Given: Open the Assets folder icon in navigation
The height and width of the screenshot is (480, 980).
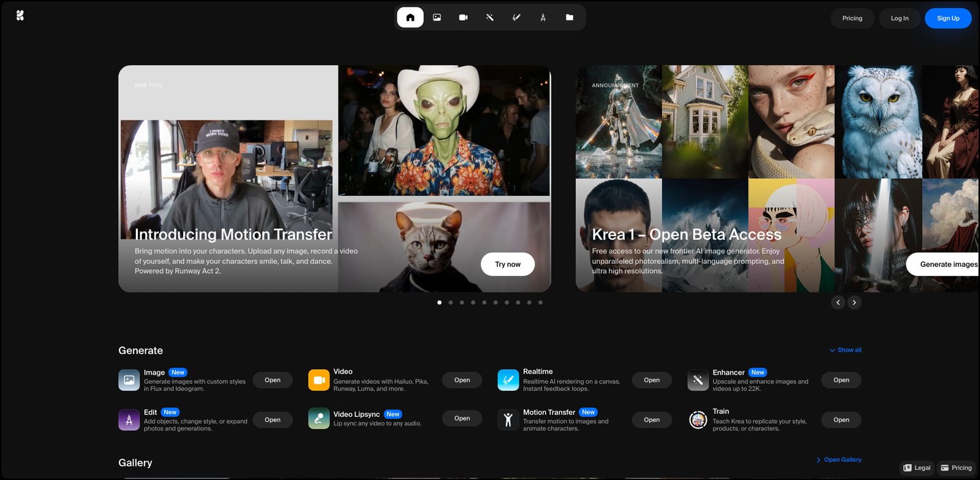Looking at the screenshot, I should [x=570, y=18].
